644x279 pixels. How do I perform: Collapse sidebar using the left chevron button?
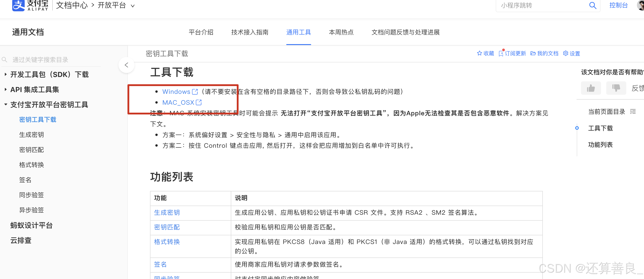(x=126, y=65)
